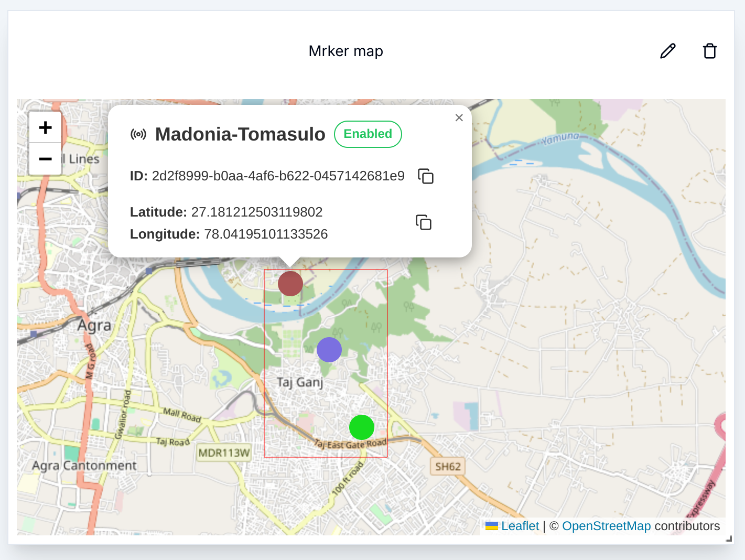745x560 pixels.
Task: Select the green map marker
Action: click(x=362, y=427)
